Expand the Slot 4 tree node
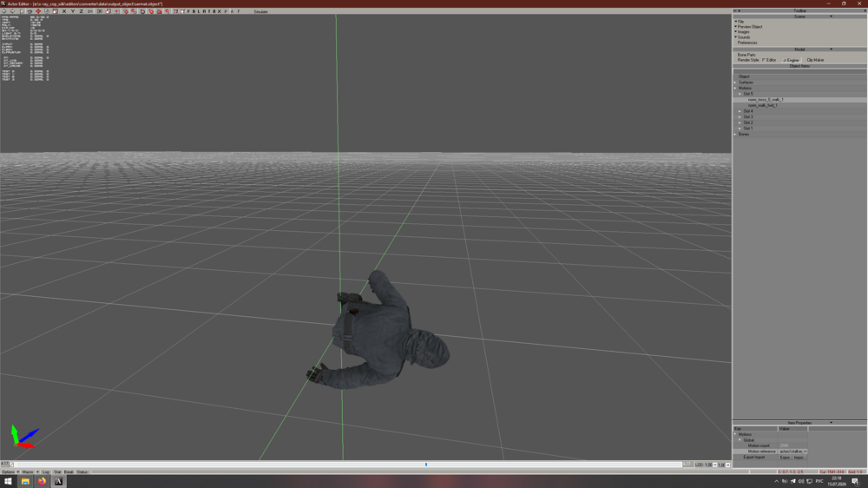Viewport: 868px width, 488px height. tap(740, 111)
